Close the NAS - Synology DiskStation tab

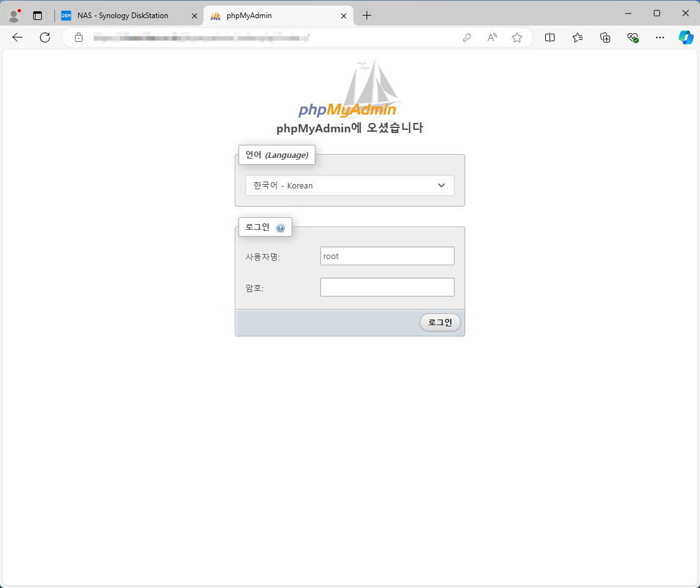(x=194, y=16)
